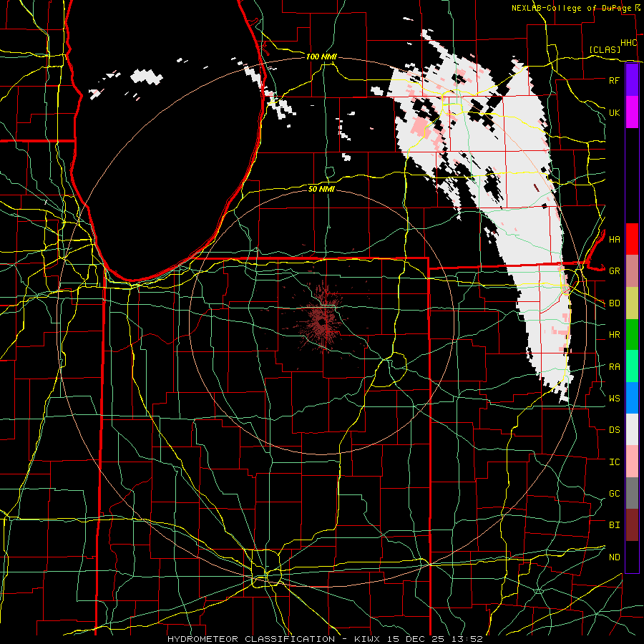The image size is (644, 644).
Task: Click the 'DS' legend label
Action: click(614, 430)
